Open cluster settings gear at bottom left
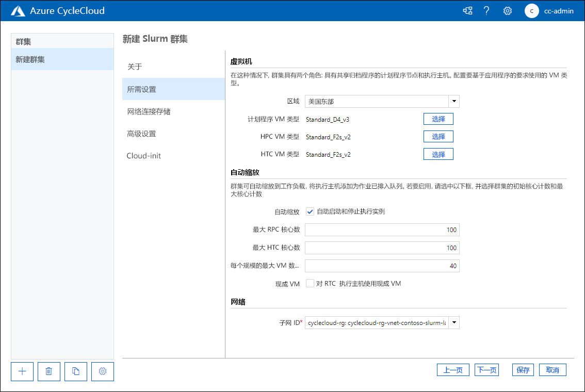The image size is (585, 392). (103, 371)
